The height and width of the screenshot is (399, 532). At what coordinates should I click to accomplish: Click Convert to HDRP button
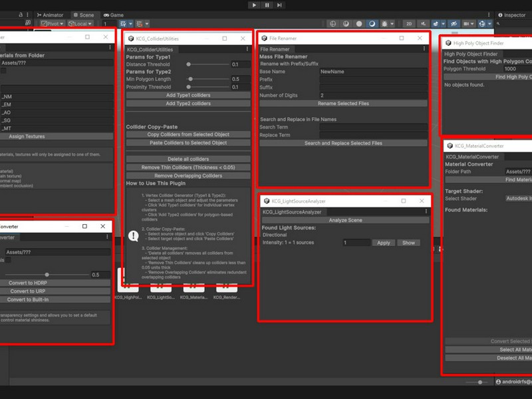pos(55,283)
